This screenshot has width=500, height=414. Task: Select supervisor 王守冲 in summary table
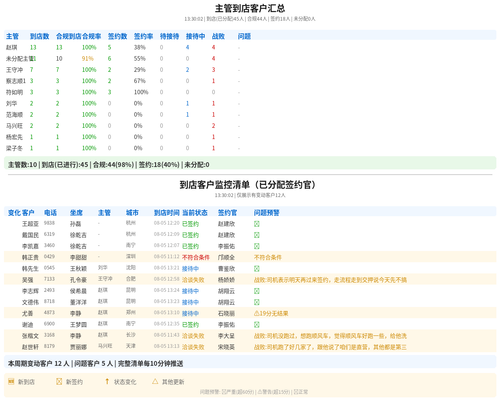coord(14,70)
